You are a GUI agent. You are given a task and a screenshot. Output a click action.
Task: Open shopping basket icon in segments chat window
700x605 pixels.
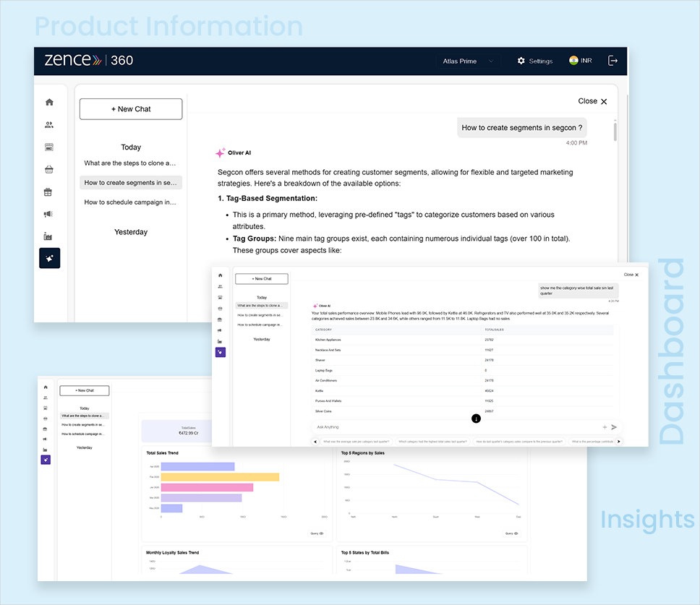(x=49, y=170)
